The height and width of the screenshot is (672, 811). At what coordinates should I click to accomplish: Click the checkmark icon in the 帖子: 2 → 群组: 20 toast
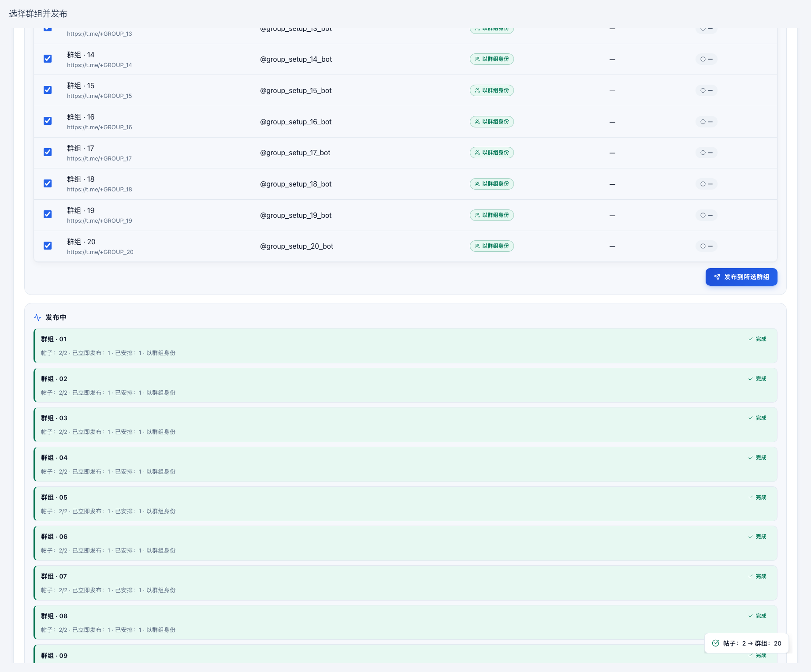[x=716, y=643]
